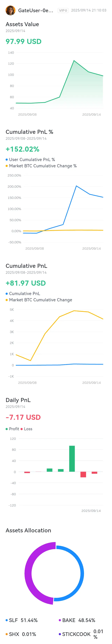This screenshot has width=112, height=644.
Task: Click the +152.02% cumulative PnL figure
Action: [x=23, y=149]
